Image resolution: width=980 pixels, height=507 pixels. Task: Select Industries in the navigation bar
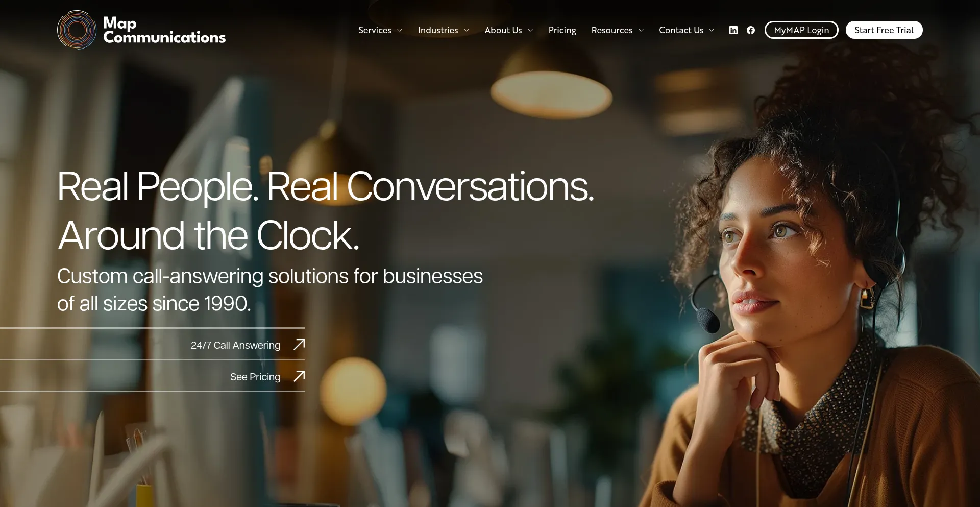click(438, 30)
